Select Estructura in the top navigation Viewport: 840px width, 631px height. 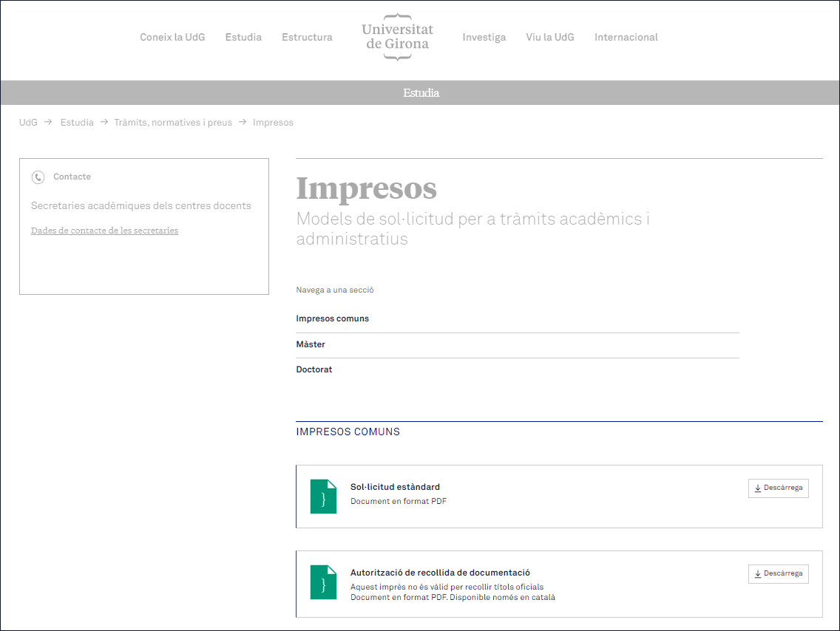coord(307,37)
